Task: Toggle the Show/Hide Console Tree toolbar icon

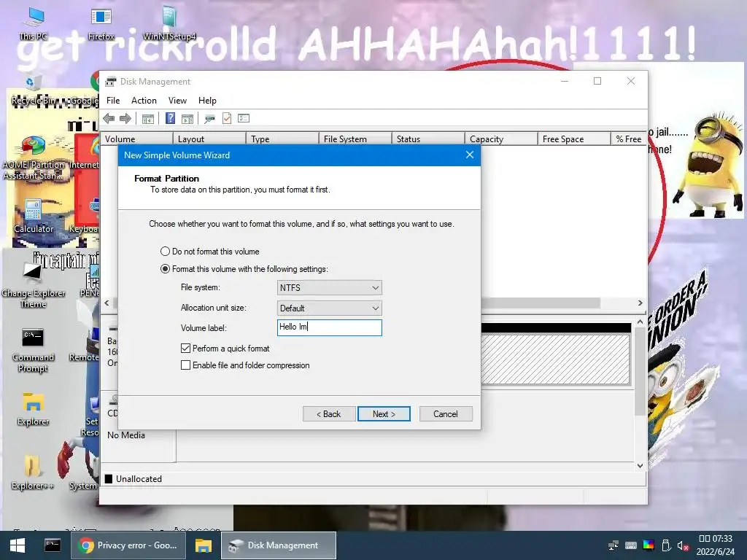Action: click(x=148, y=119)
